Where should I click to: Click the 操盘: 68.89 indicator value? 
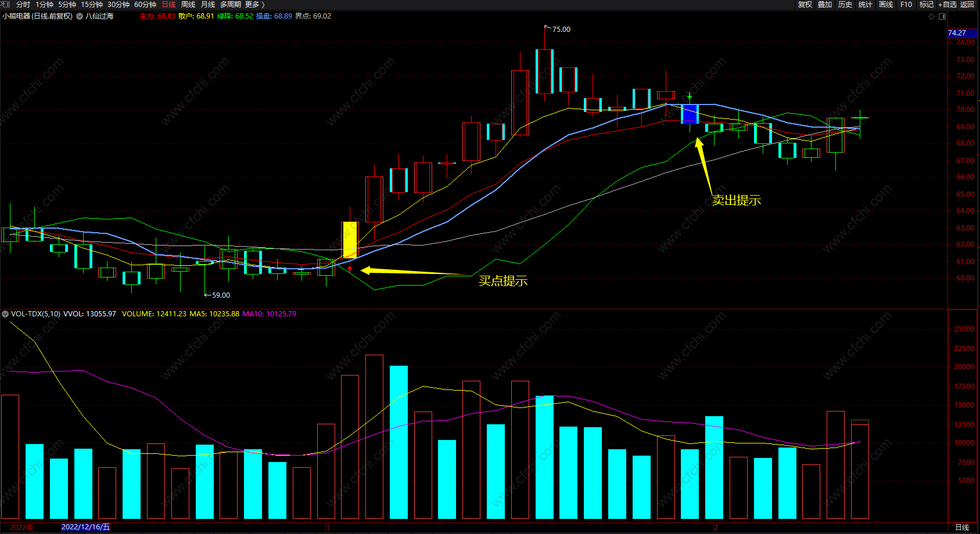coord(274,16)
